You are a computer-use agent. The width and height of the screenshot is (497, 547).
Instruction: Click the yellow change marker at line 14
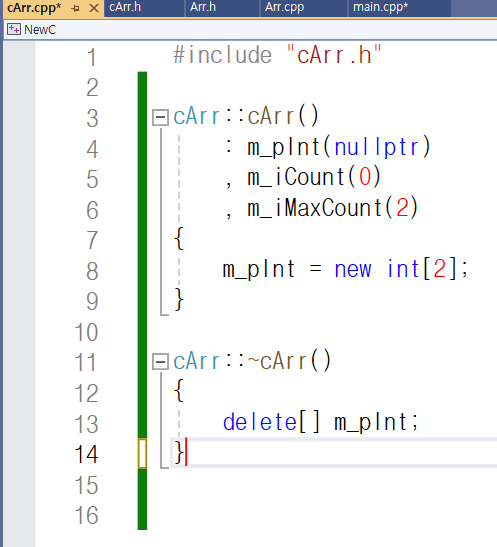[x=142, y=453]
